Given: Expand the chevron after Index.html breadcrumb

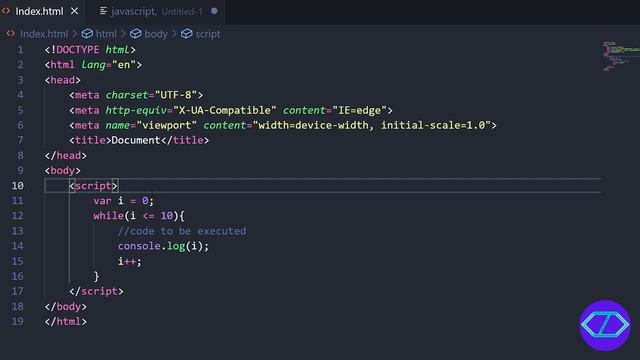Looking at the screenshot, I should tap(75, 34).
